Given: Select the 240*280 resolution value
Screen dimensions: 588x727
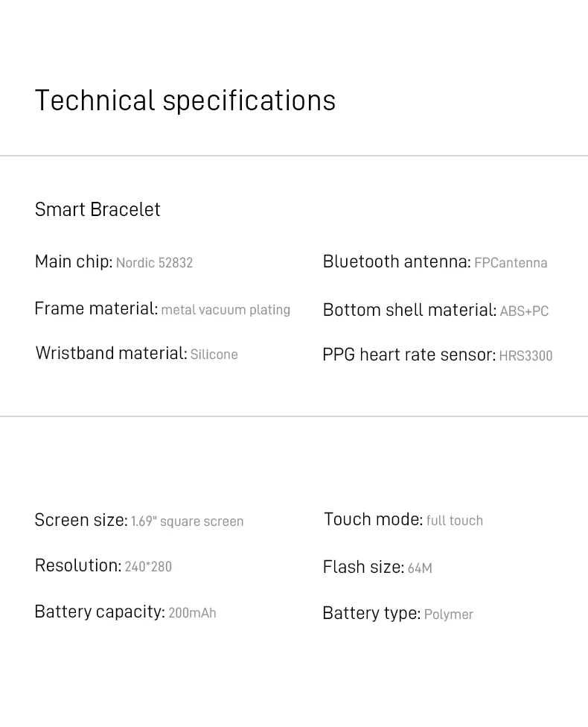Looking at the screenshot, I should pos(148,567).
